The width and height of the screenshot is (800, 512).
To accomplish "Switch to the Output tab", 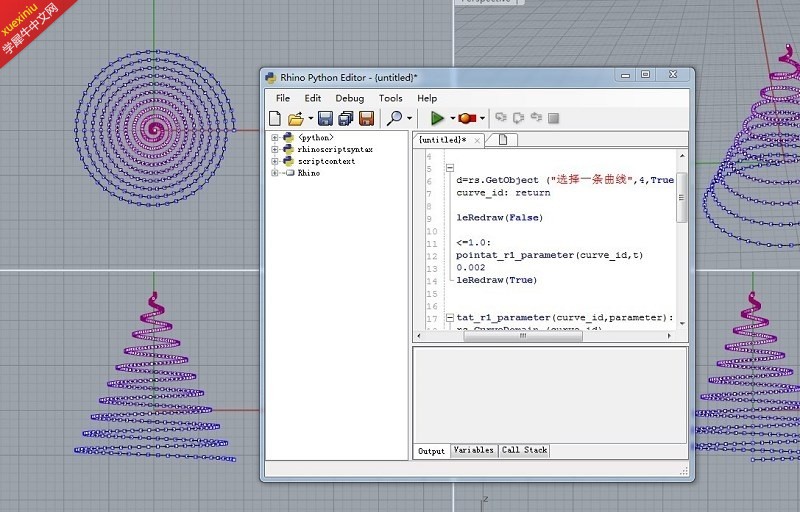I will 431,451.
